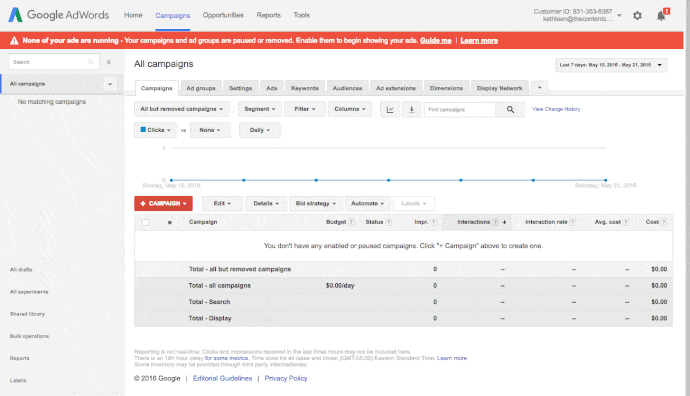Open the customer account dropdown
Image resolution: width=690 pixels, height=396 pixels.
pos(619,15)
